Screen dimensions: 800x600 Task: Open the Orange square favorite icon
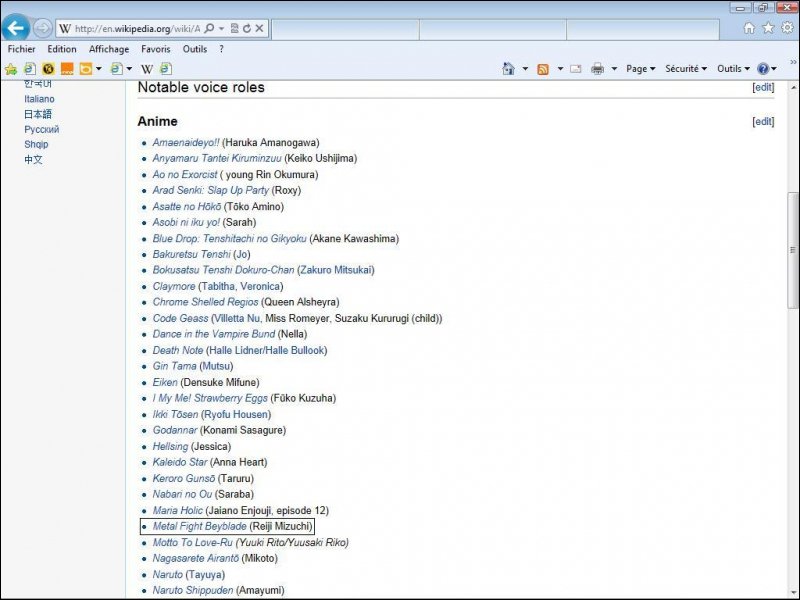point(67,68)
